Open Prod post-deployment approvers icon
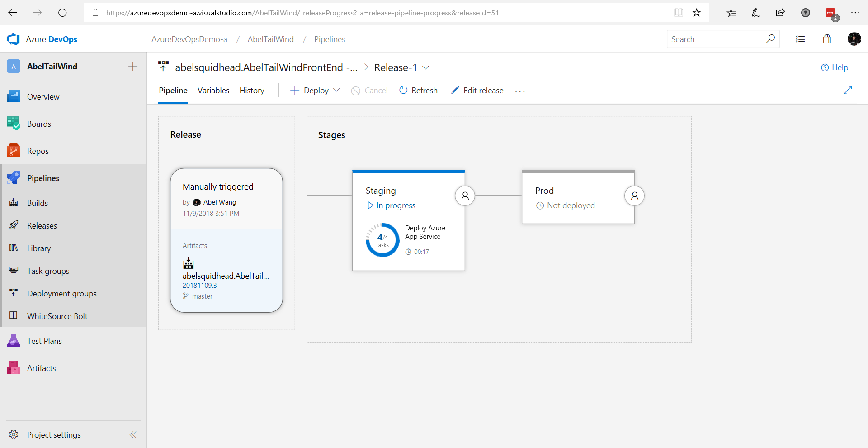This screenshot has height=448, width=868. [x=634, y=196]
